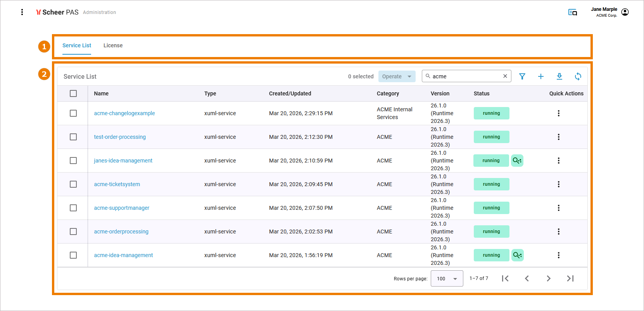Open the three-dot main menu beside Scheer PAS
Viewport: 644px width, 311px height.
click(x=22, y=12)
